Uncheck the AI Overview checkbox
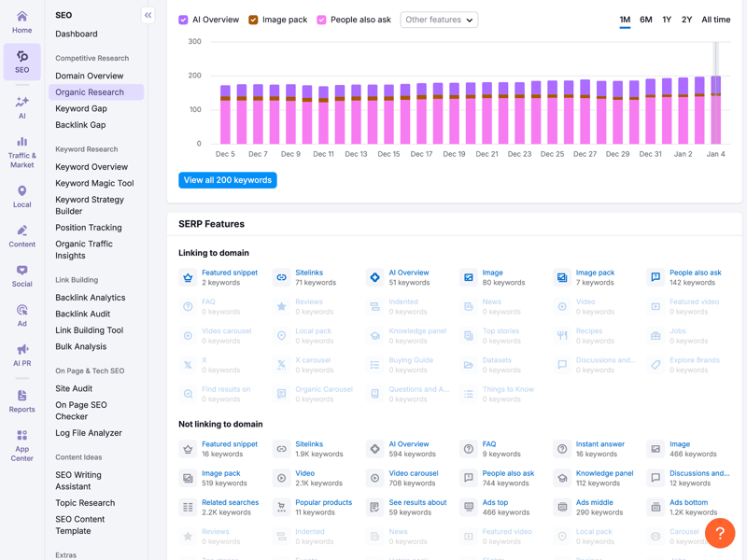The width and height of the screenshot is (747, 560). (x=184, y=20)
